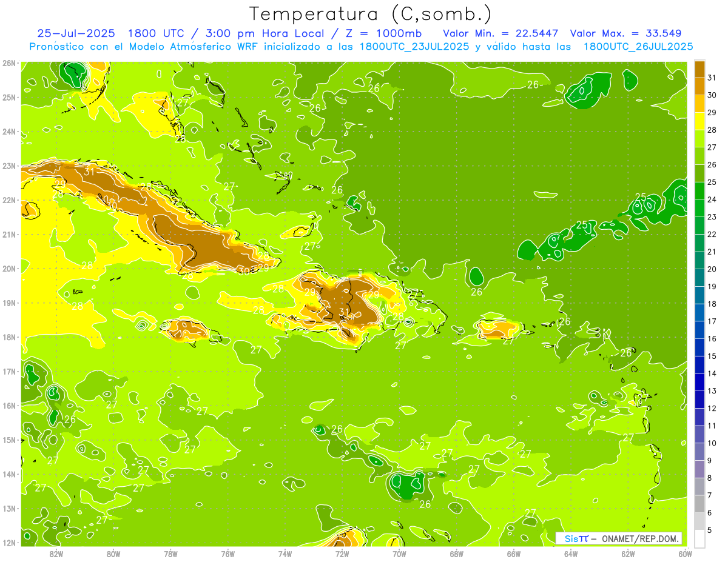Screen dimensions: 728x562
Task: Click the '1800UTC_26JUL2025' valid-until timestamp
Action: [638, 47]
